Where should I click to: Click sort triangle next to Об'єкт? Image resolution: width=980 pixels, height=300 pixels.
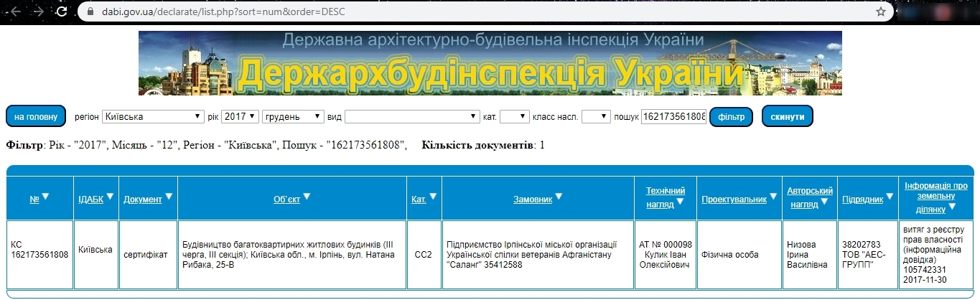307,197
